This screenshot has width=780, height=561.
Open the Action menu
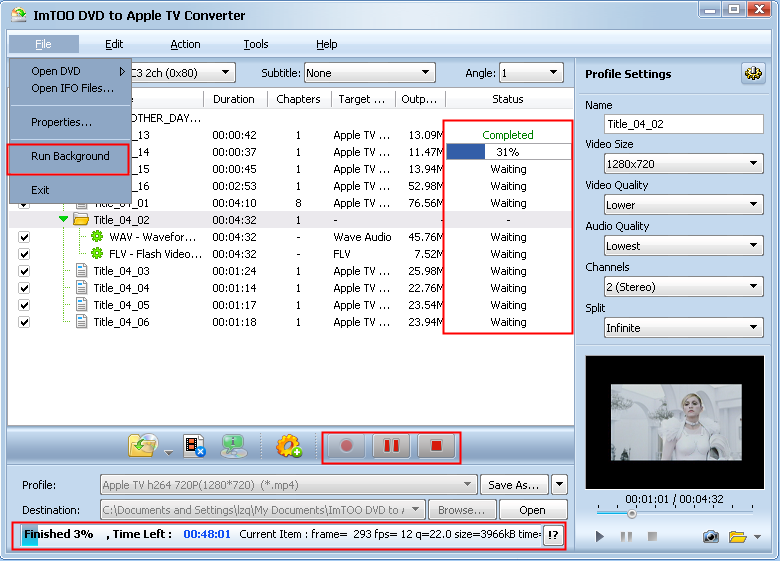tap(185, 44)
